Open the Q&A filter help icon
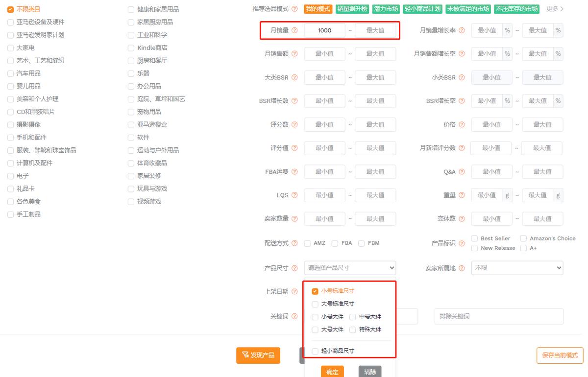Viewport: 588px width, 377px height. (x=462, y=171)
